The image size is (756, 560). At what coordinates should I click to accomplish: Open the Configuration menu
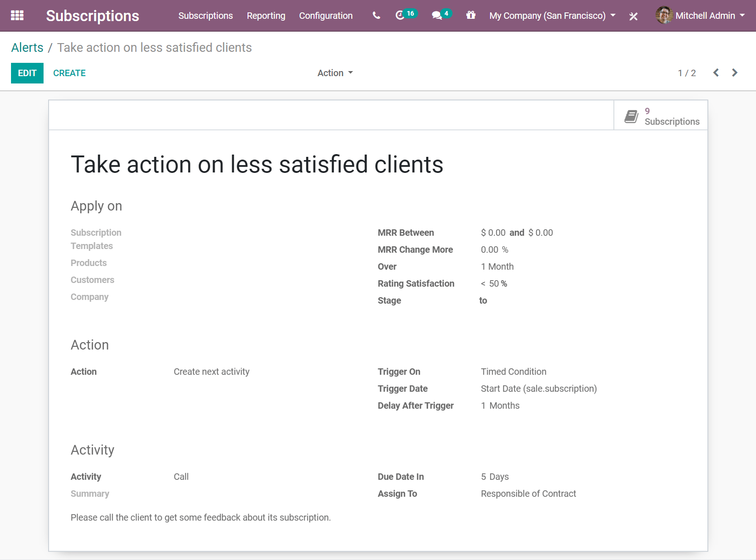pyautogui.click(x=326, y=15)
